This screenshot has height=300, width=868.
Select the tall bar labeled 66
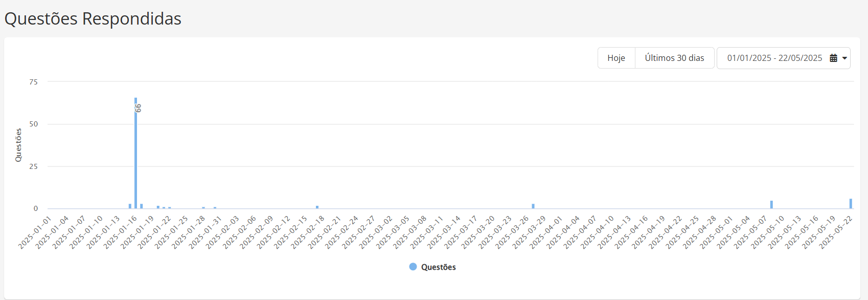(135, 153)
